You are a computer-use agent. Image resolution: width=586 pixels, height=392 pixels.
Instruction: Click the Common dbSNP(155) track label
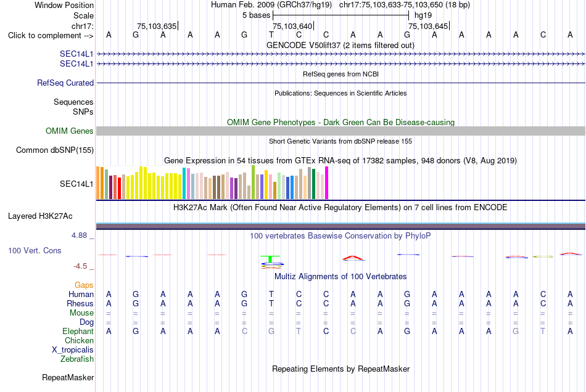[x=55, y=150]
